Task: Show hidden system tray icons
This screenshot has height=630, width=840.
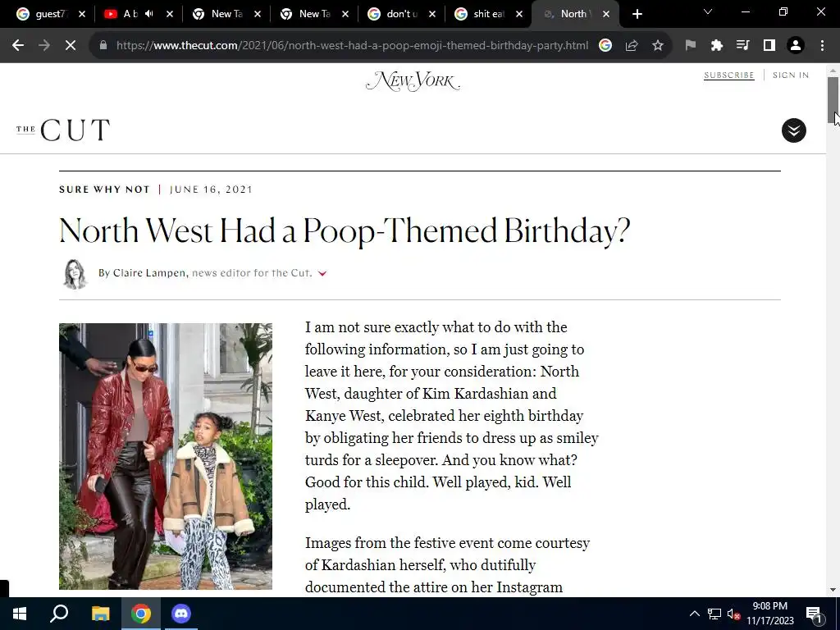Action: coord(694,614)
